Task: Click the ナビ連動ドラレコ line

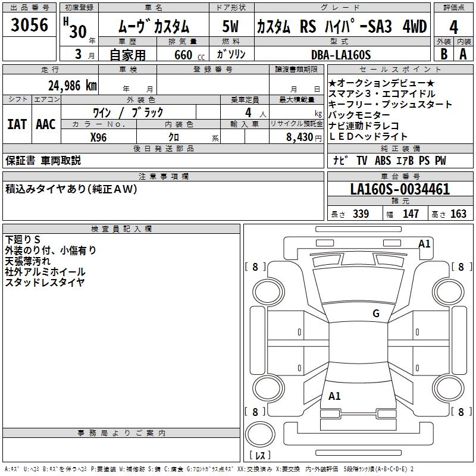Action: pyautogui.click(x=364, y=126)
